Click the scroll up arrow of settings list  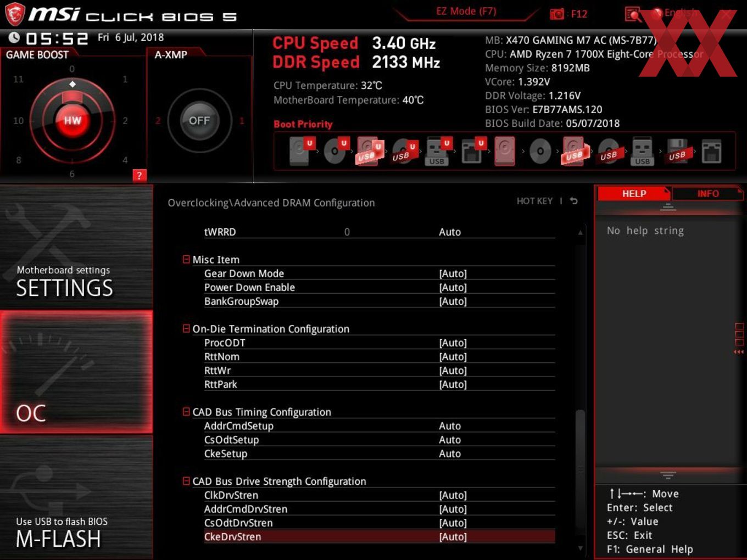click(x=580, y=233)
